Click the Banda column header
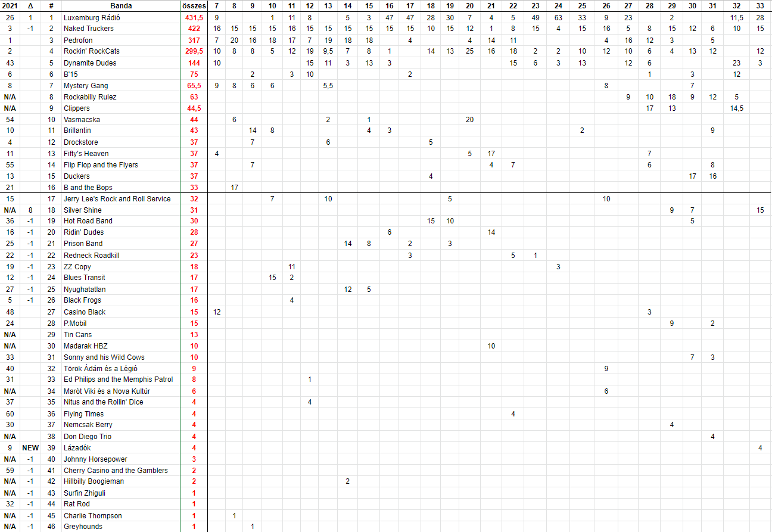772x532 pixels. click(121, 5)
